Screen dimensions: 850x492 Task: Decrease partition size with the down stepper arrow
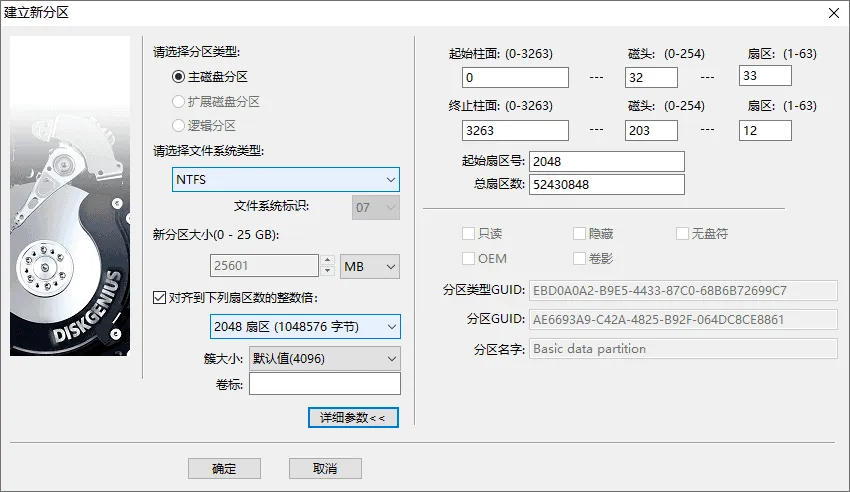(x=327, y=271)
